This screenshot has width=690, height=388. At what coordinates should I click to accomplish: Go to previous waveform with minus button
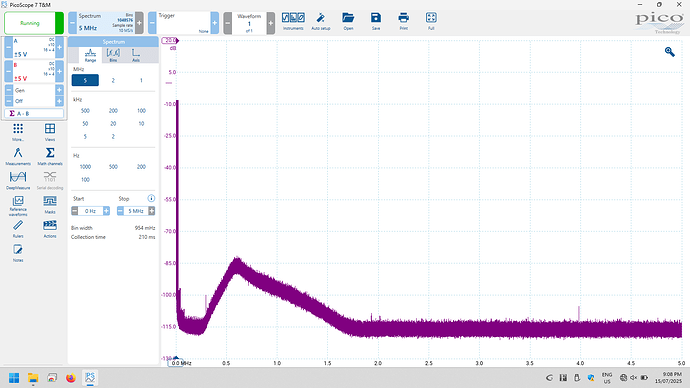coord(228,23)
